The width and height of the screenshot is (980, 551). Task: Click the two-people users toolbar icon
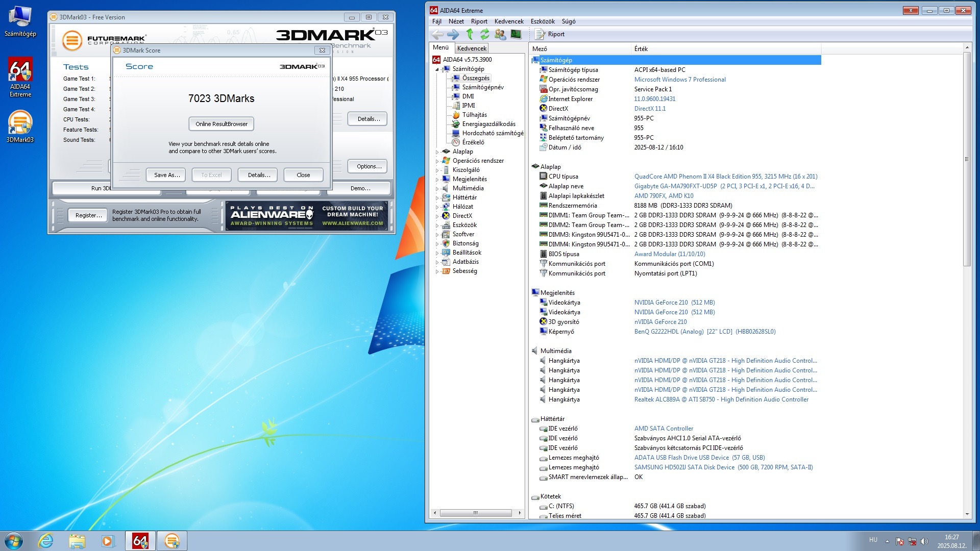click(x=500, y=34)
